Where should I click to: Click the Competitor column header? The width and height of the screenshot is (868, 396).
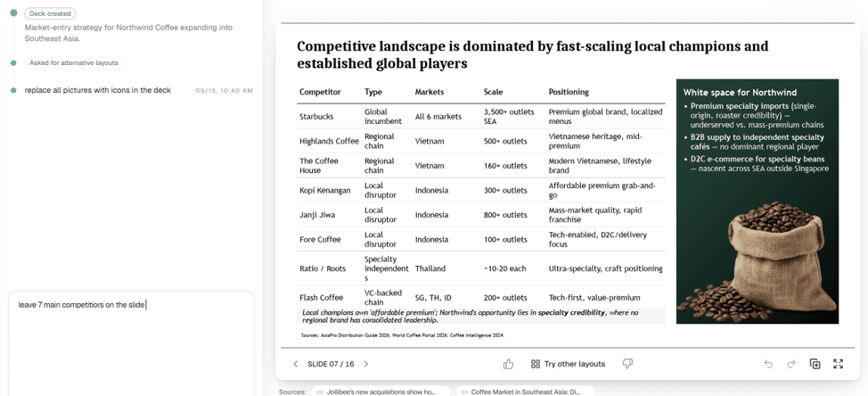pyautogui.click(x=320, y=92)
